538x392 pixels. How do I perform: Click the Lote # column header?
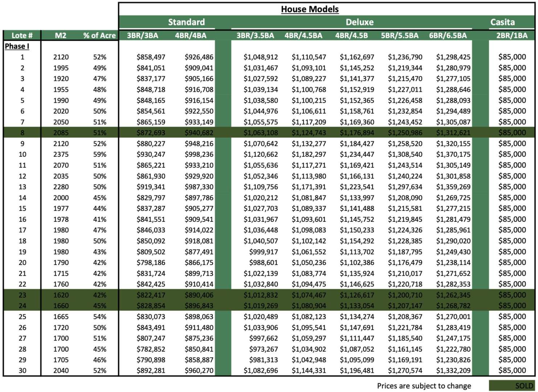[22, 36]
